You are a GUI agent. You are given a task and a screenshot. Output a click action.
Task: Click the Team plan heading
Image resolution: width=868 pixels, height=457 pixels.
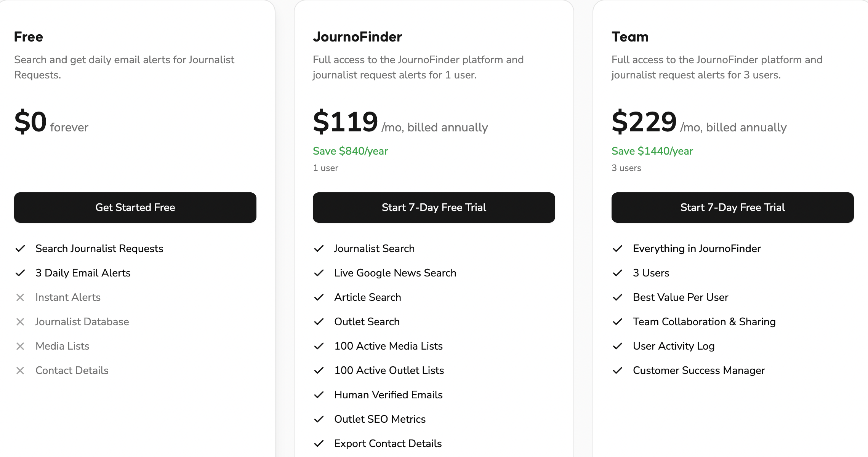[x=630, y=37]
